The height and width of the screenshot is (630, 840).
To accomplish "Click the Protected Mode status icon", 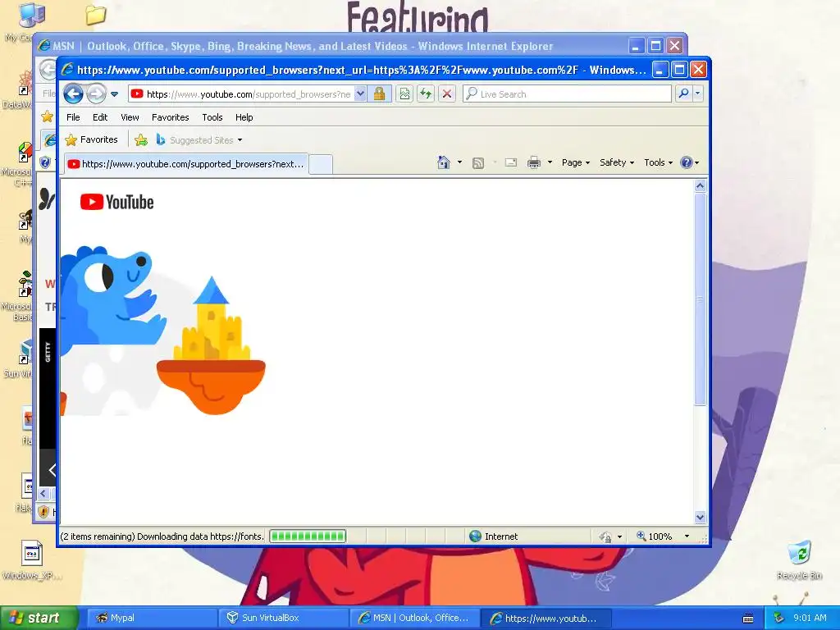I will coord(605,536).
